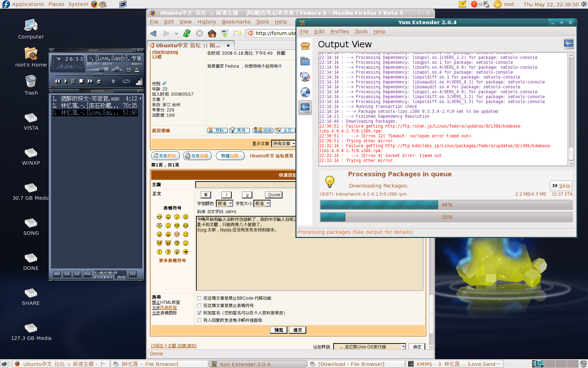
Task: Click Yum Extender output scrollbar
Action: (571, 109)
